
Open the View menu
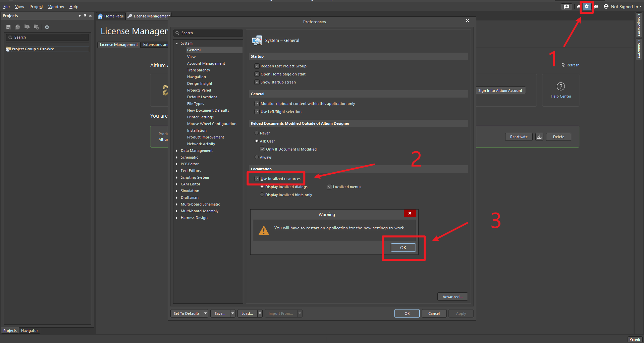pos(19,7)
